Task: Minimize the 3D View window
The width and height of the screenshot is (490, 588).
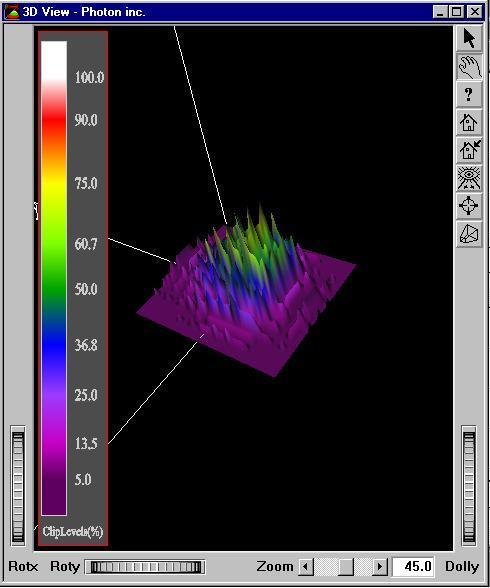Action: [440, 12]
